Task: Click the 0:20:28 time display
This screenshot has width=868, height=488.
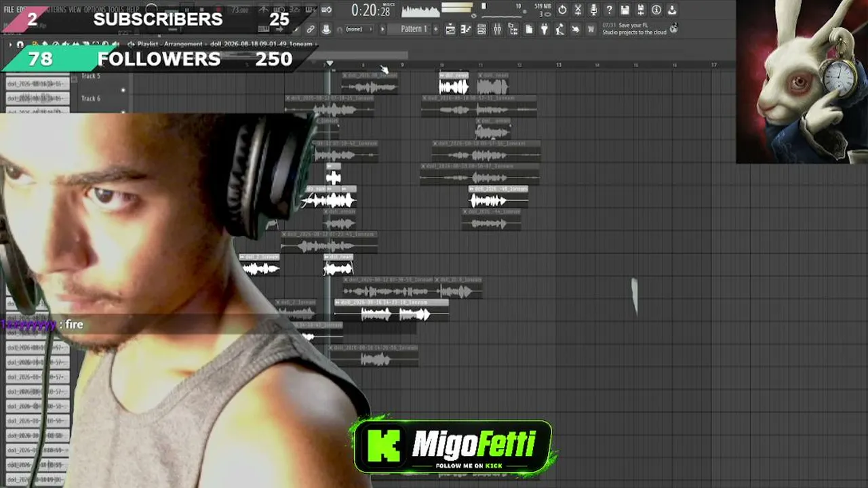Action: (x=370, y=10)
